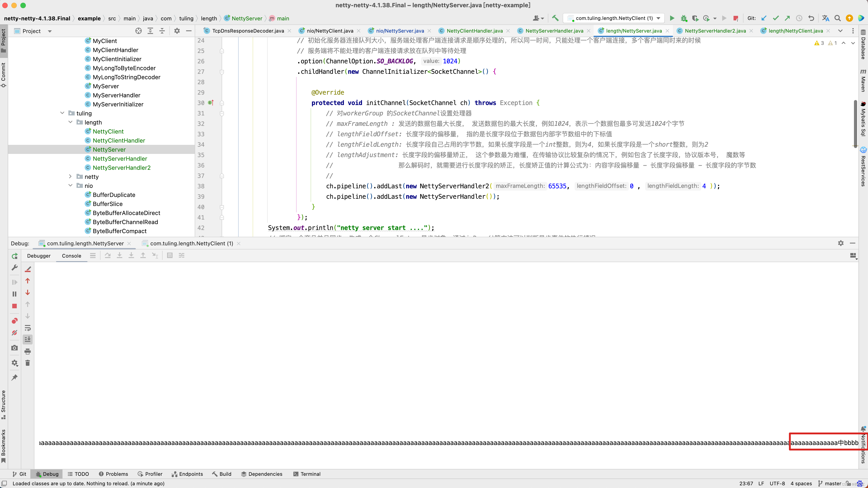Toggle Mute Breakpoints in debug sidebar
This screenshot has width=868, height=488.
point(14,333)
